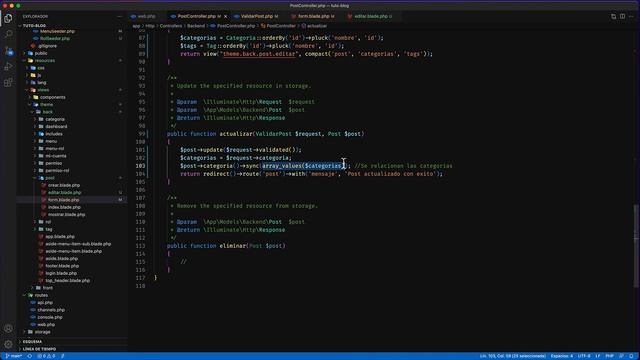Collapse the views folder

(x=43, y=90)
